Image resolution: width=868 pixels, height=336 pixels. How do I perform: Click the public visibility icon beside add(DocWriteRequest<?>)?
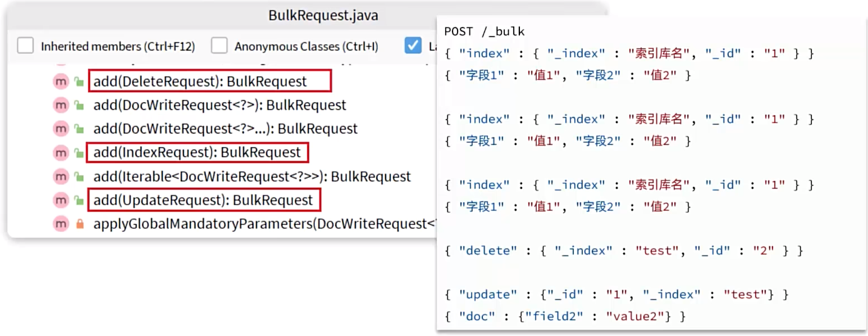click(79, 105)
